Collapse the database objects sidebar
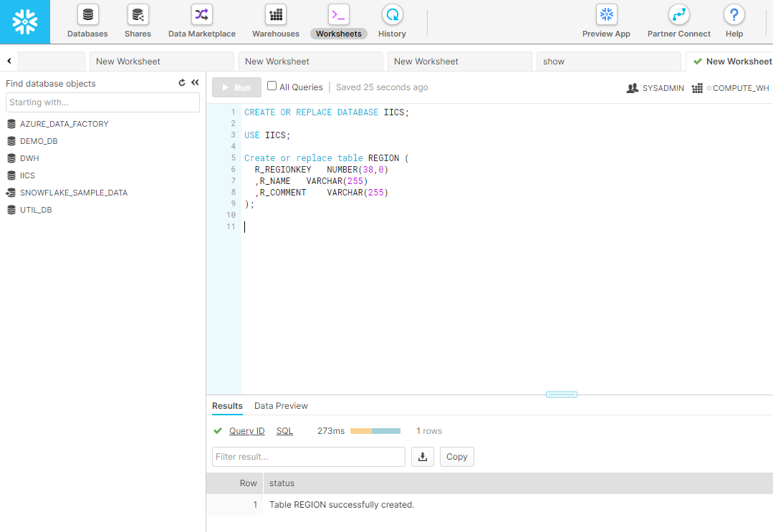This screenshot has width=773, height=532. point(195,82)
